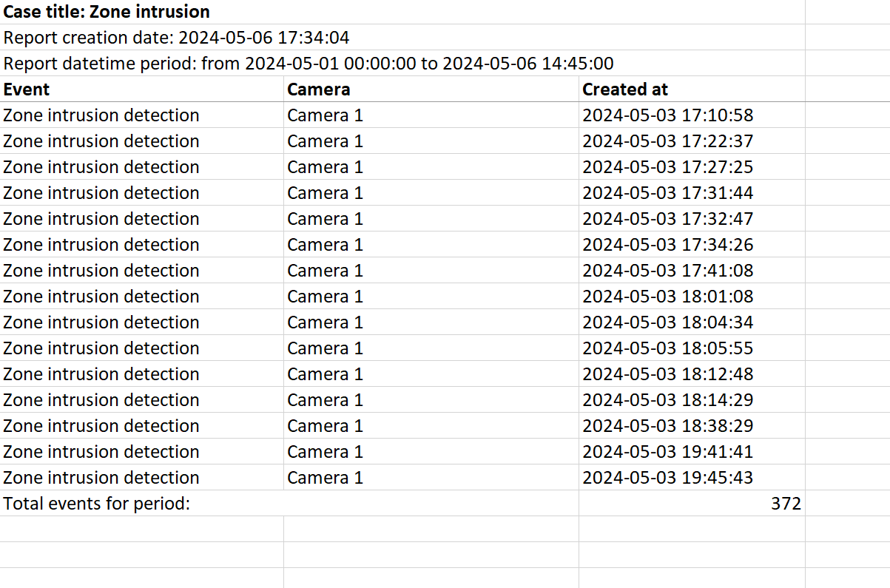Select the 2024-05-03 18:01:08 cell
This screenshot has height=588, width=890.
pyautogui.click(x=667, y=297)
